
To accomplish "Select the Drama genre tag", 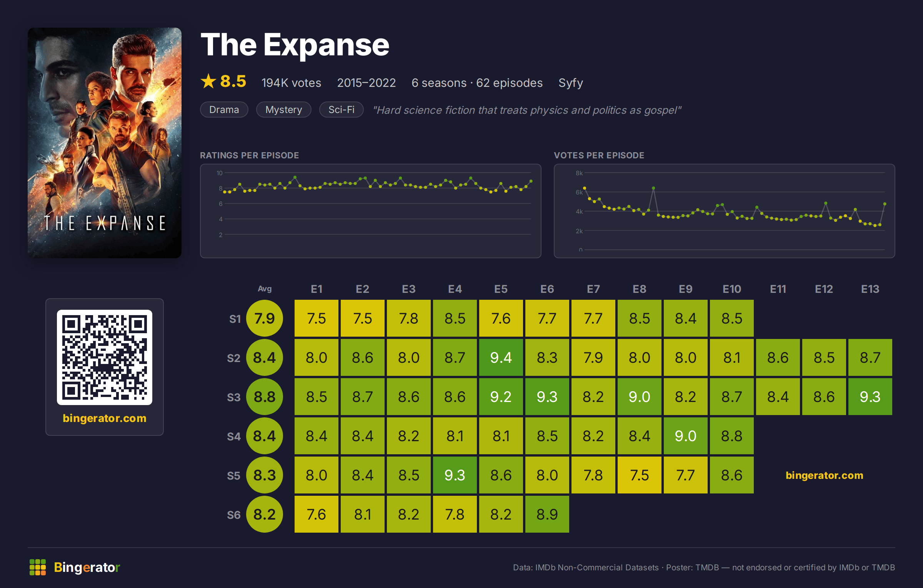I will pos(224,110).
